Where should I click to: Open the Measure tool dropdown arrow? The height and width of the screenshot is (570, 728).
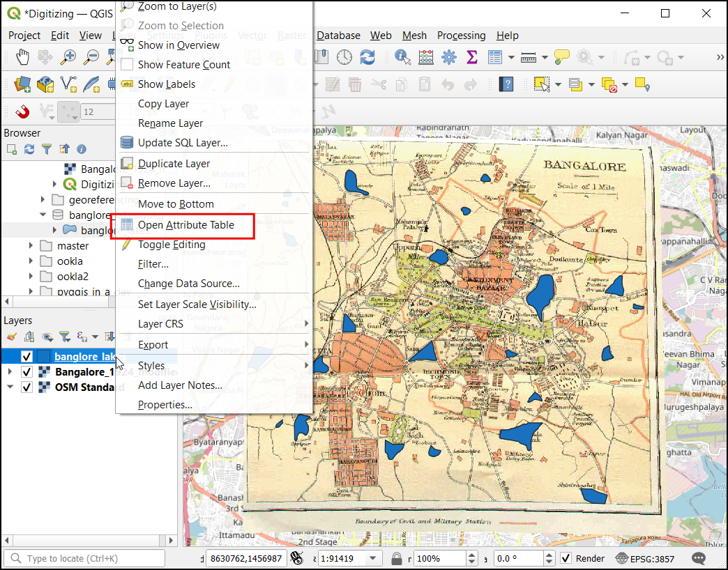click(545, 58)
